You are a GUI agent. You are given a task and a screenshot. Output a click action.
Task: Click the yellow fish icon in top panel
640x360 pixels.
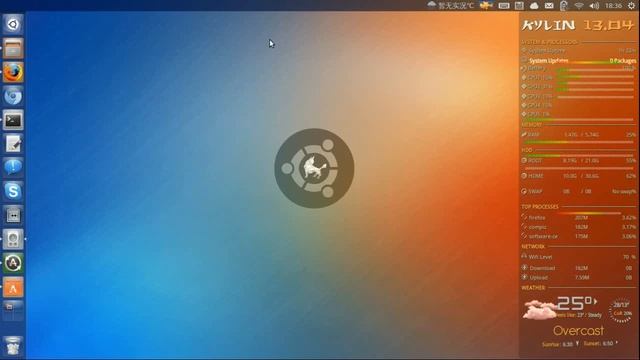click(486, 5)
